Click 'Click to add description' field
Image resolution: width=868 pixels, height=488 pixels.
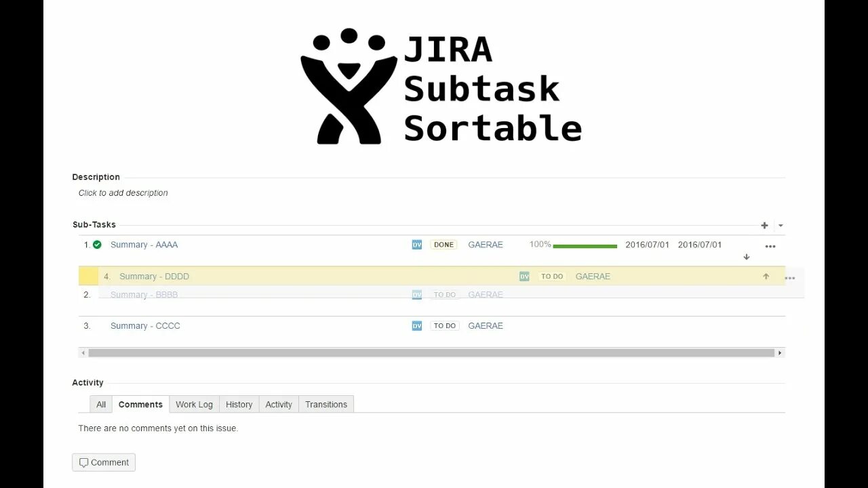coord(123,193)
